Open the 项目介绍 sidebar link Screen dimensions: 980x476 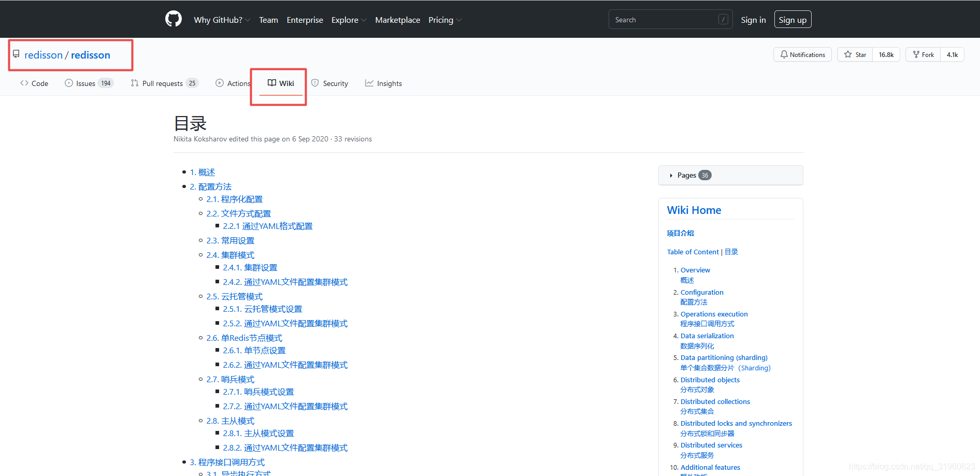coord(681,233)
